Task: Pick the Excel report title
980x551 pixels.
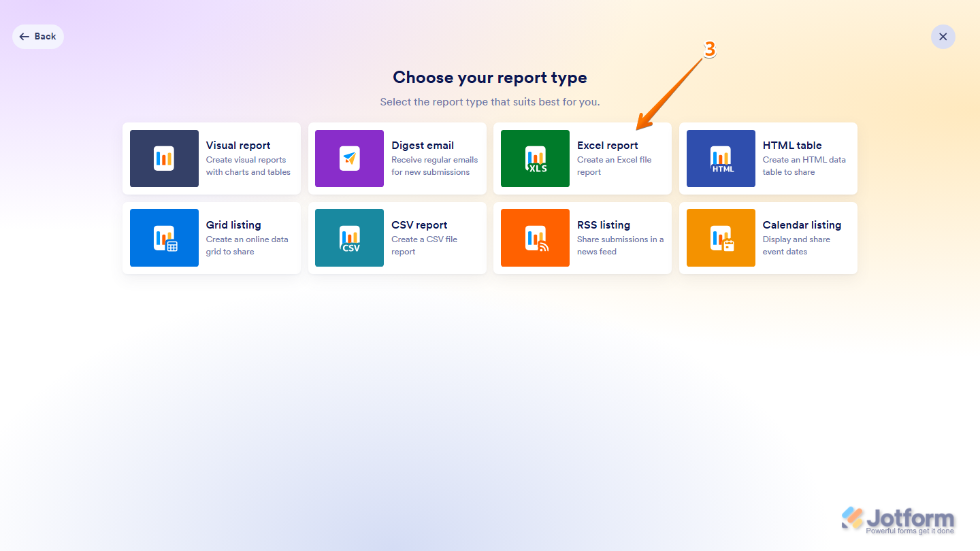Action: 608,146
